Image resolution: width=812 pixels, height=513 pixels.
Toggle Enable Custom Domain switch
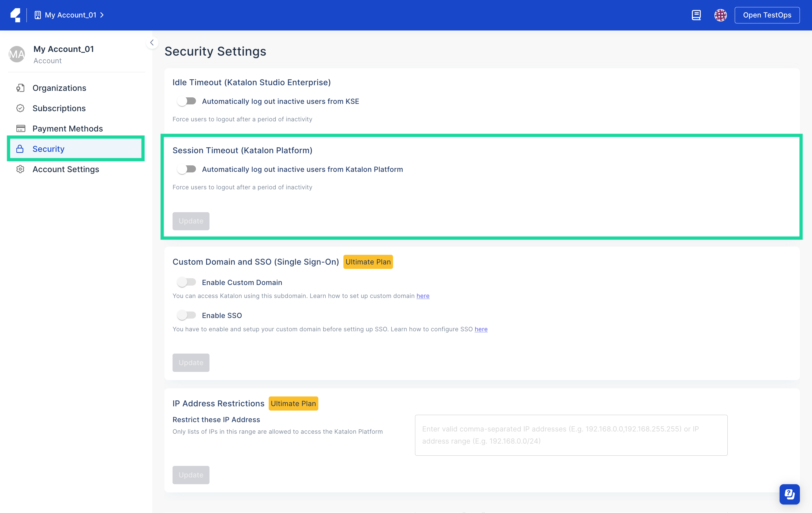[186, 282]
